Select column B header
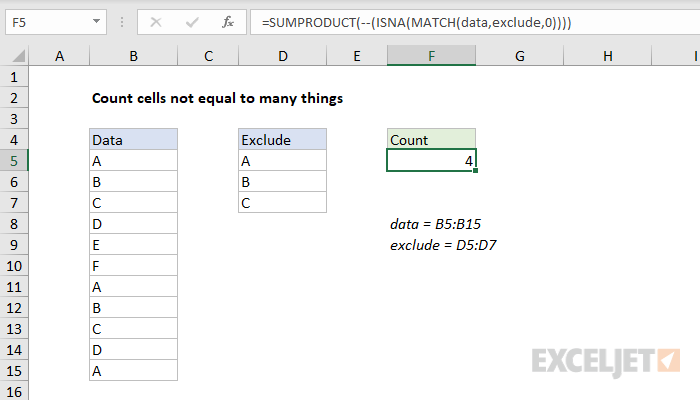700x400 pixels. (133, 57)
